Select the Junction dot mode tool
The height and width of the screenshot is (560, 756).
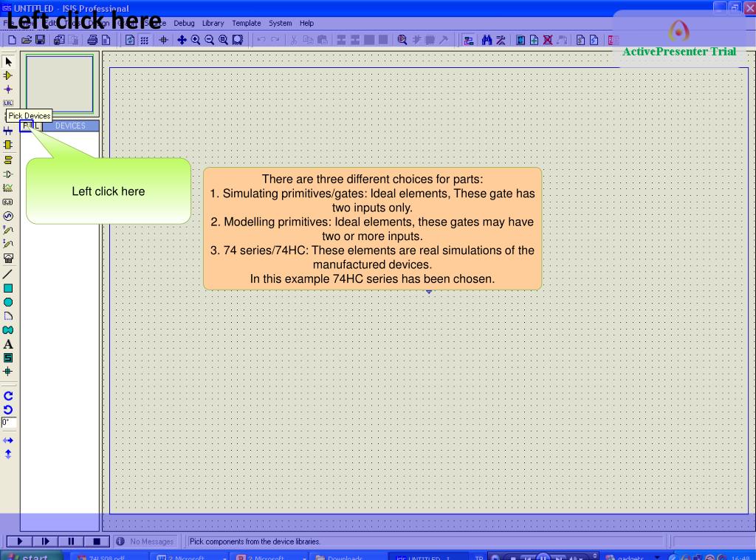pos(8,89)
